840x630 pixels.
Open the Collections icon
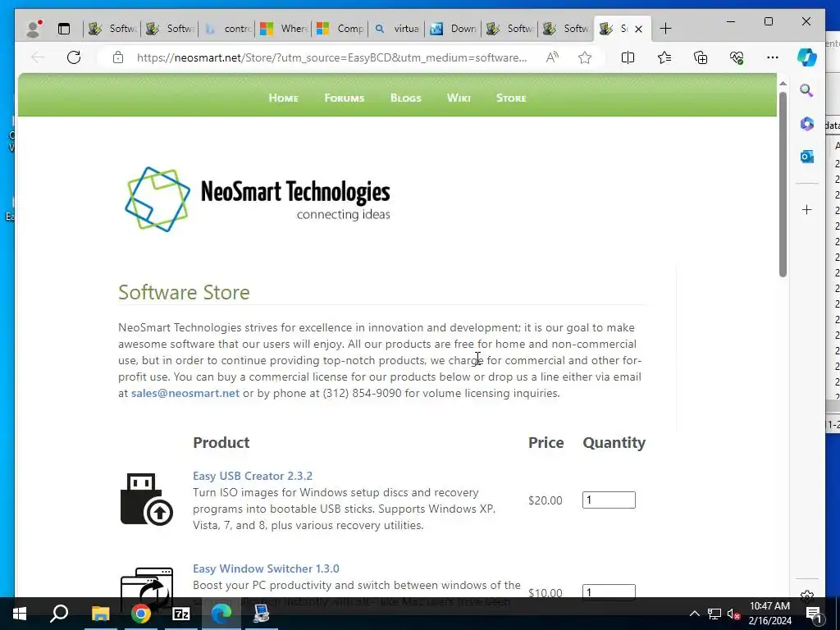point(701,57)
